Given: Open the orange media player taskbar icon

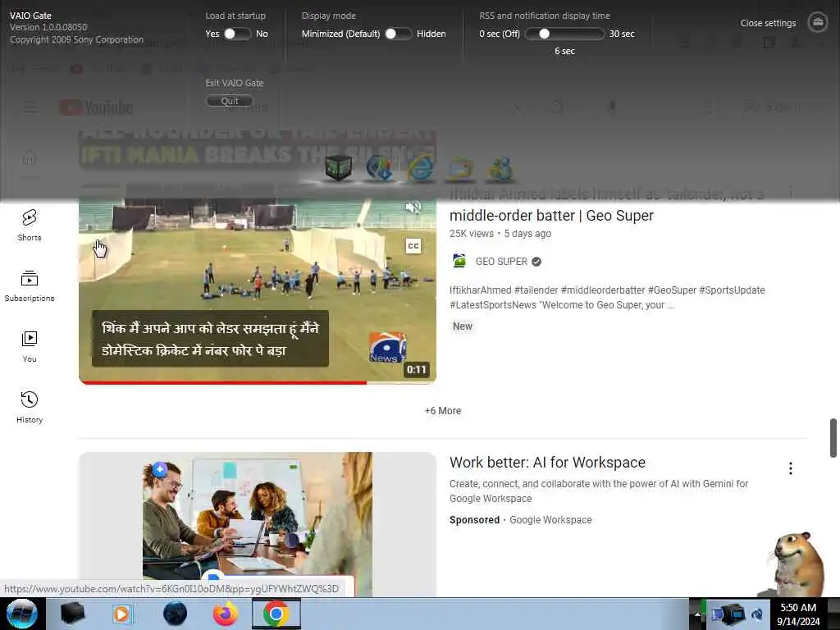Looking at the screenshot, I should [x=122, y=614].
